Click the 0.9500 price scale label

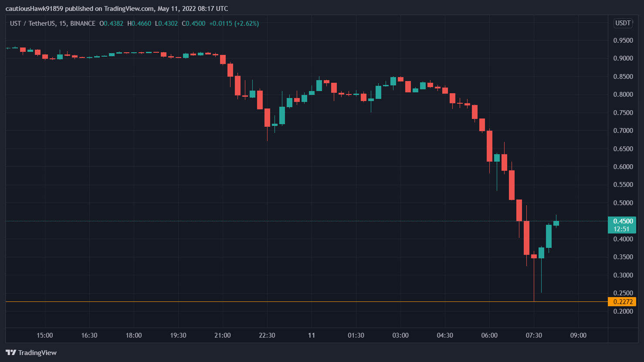tap(623, 40)
